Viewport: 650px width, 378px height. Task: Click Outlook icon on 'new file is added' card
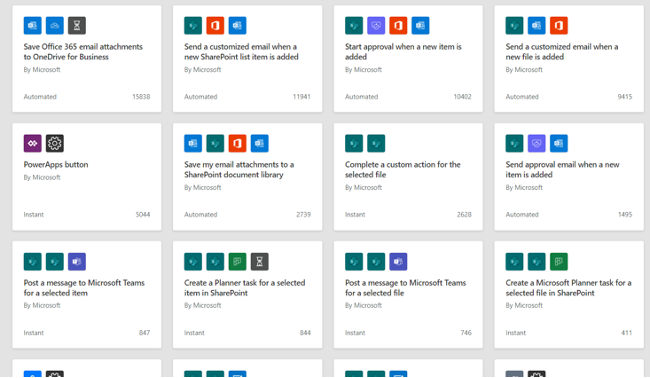click(536, 25)
